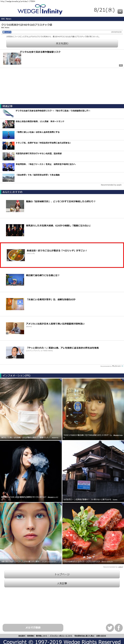This screenshot has height=644, width=124.
Task: Click the steak ダイナースクラブ ad image
Action: [93, 533]
